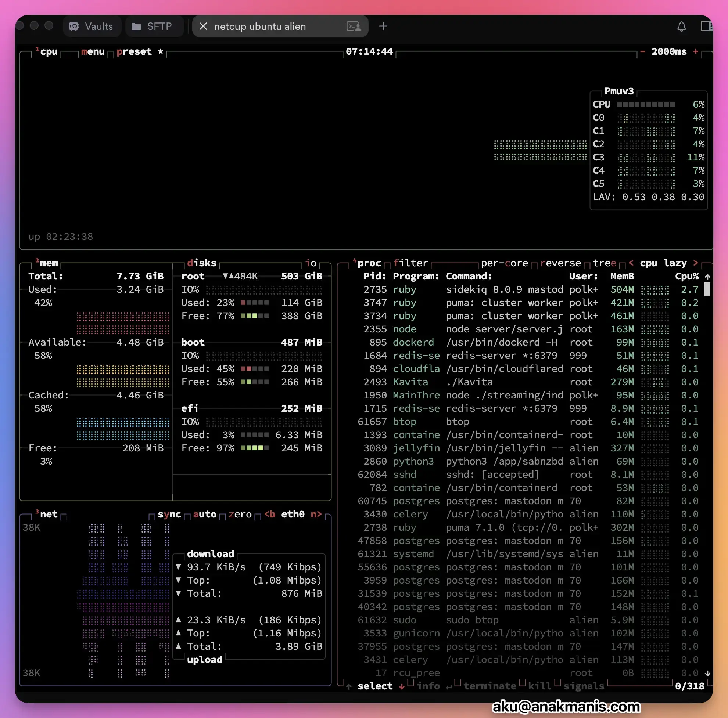Toggle the net box label
This screenshot has height=718, width=728.
47,514
